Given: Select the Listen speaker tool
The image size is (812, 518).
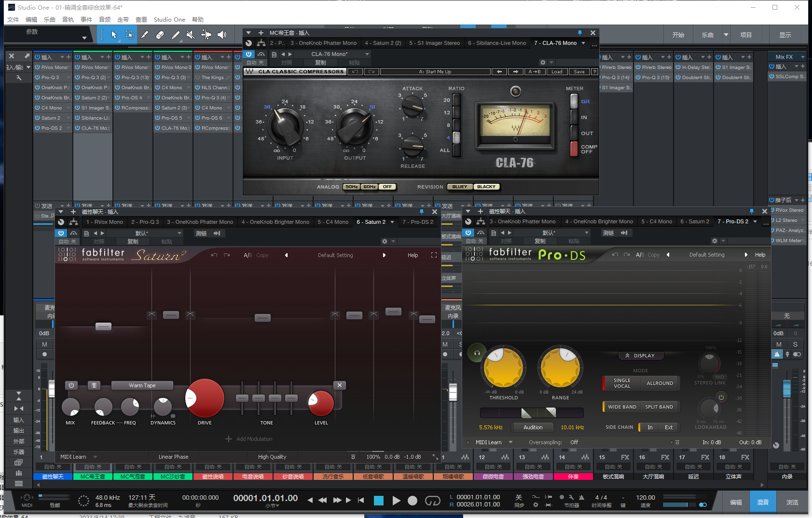Looking at the screenshot, I should coord(222,35).
